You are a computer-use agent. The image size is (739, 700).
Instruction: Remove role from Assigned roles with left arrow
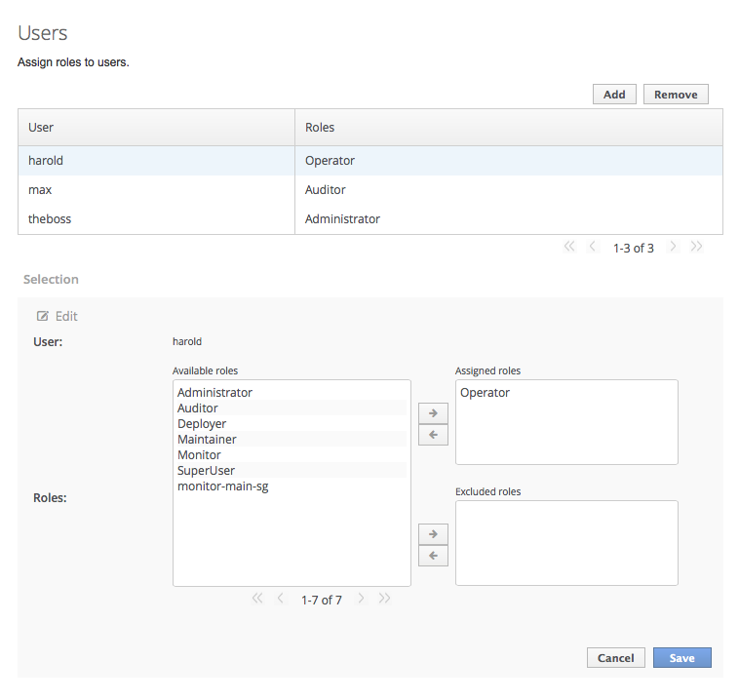(432, 435)
